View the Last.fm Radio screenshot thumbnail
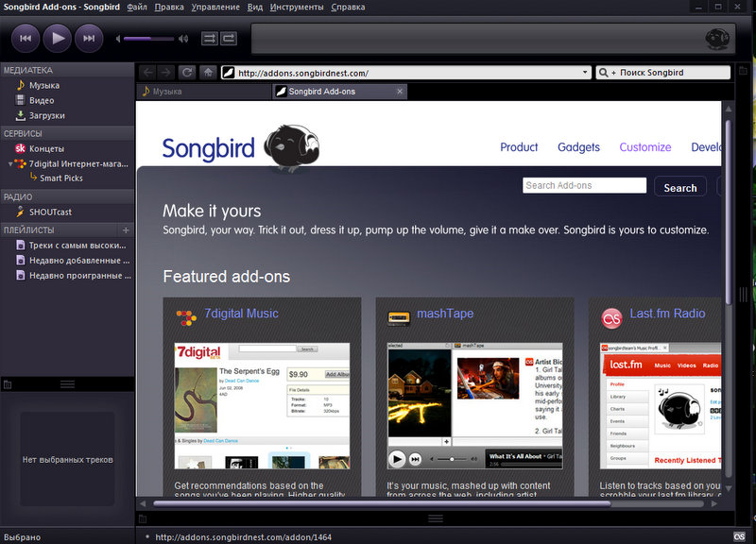This screenshot has height=544, width=756. [661, 406]
